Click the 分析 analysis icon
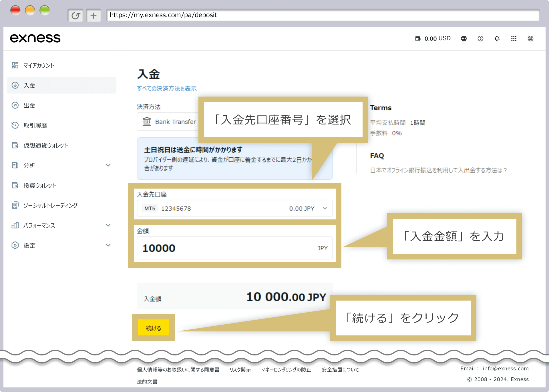549x392 pixels. point(15,165)
